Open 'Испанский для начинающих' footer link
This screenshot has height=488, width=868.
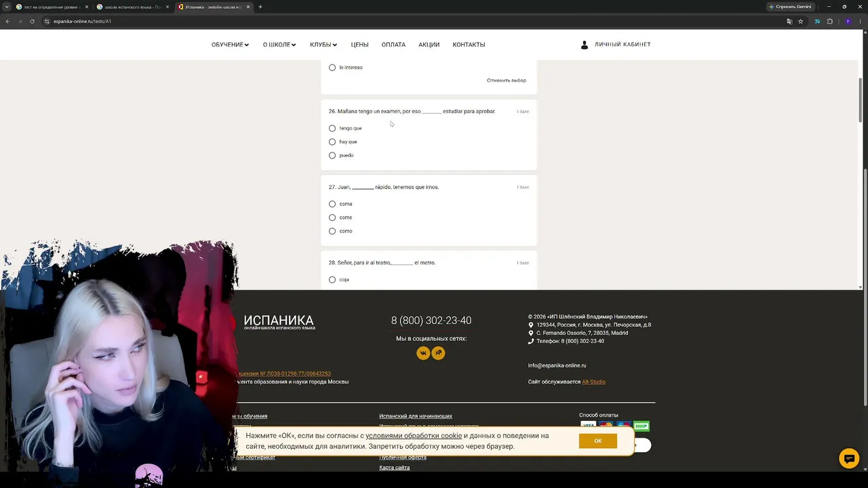[416, 416]
